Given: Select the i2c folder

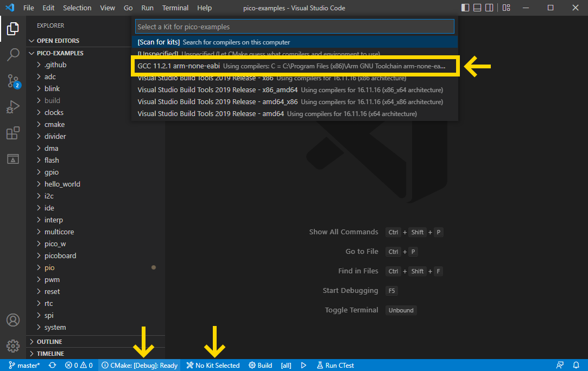Looking at the screenshot, I should [x=49, y=196].
